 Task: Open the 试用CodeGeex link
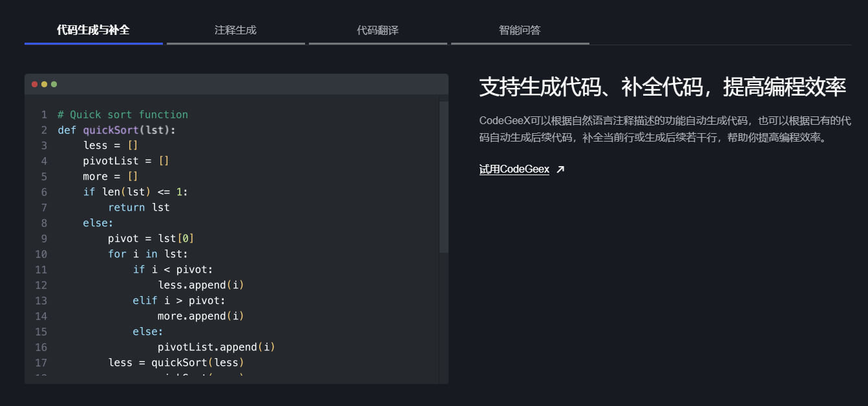coord(514,169)
